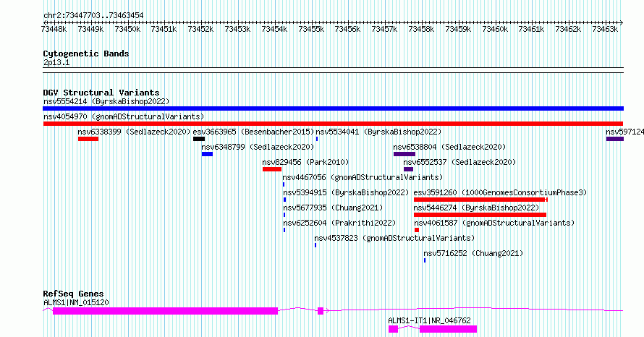
Task: Click the 73456k ruler tick label
Action: (x=347, y=29)
